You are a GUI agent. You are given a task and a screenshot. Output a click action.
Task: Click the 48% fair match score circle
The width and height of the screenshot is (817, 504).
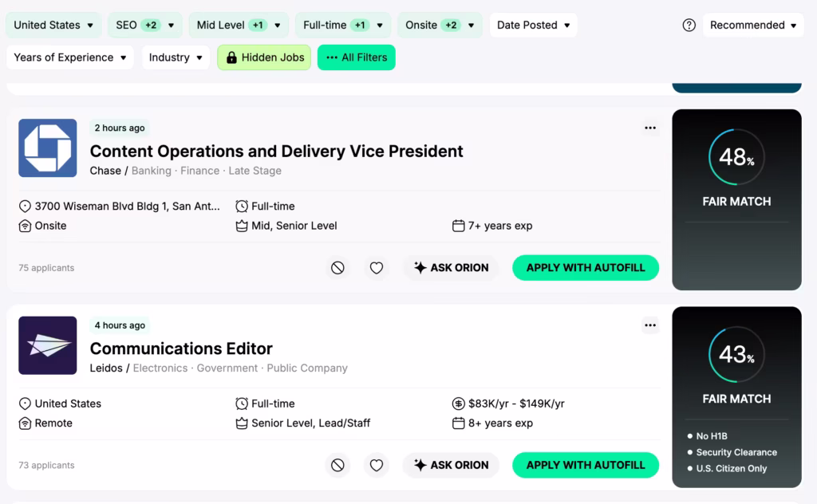(x=736, y=157)
